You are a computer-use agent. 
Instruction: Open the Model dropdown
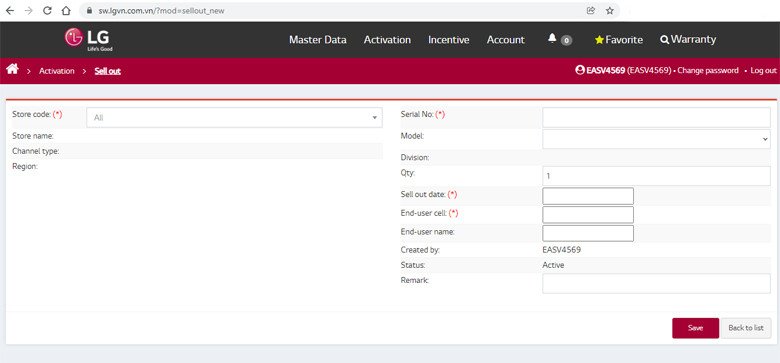point(656,139)
